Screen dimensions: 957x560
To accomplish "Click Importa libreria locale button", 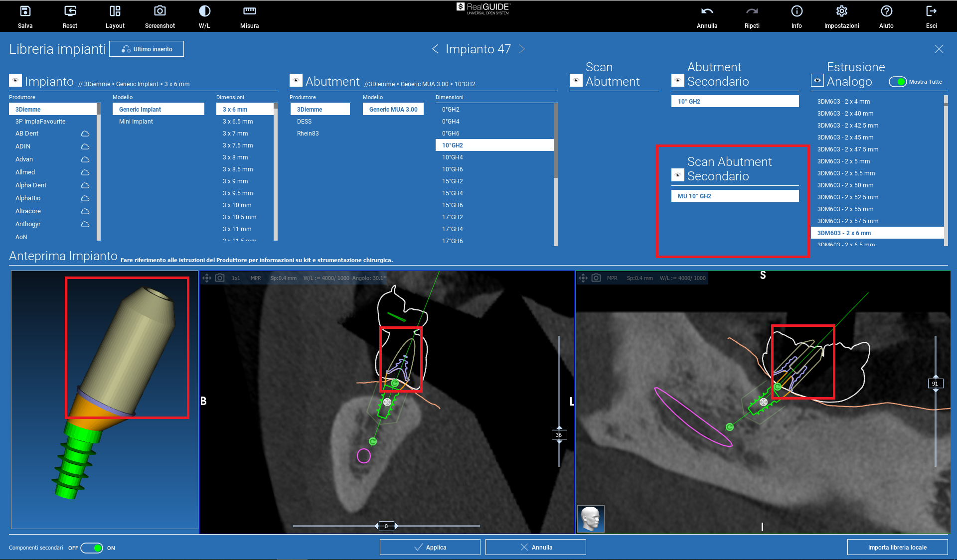I will click(897, 547).
